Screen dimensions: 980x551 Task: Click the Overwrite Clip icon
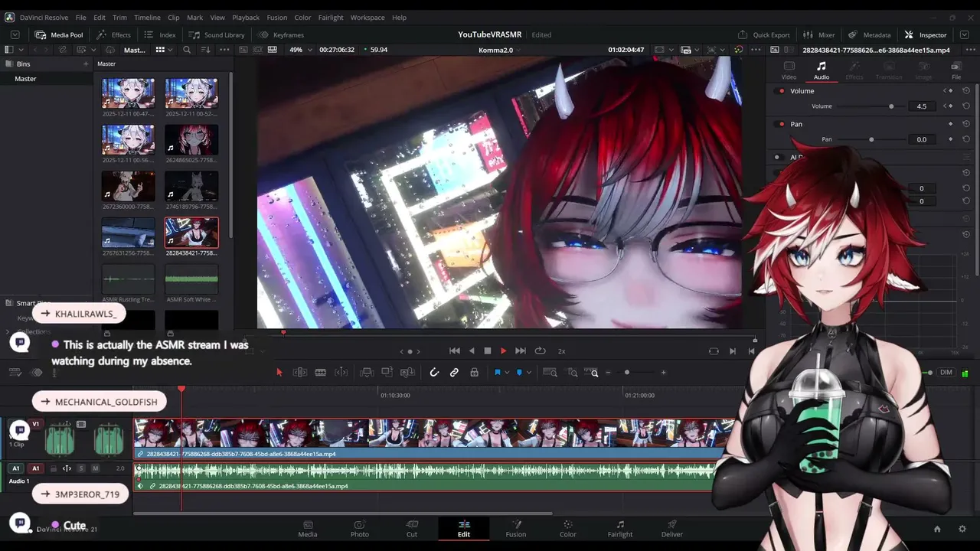[x=387, y=373]
